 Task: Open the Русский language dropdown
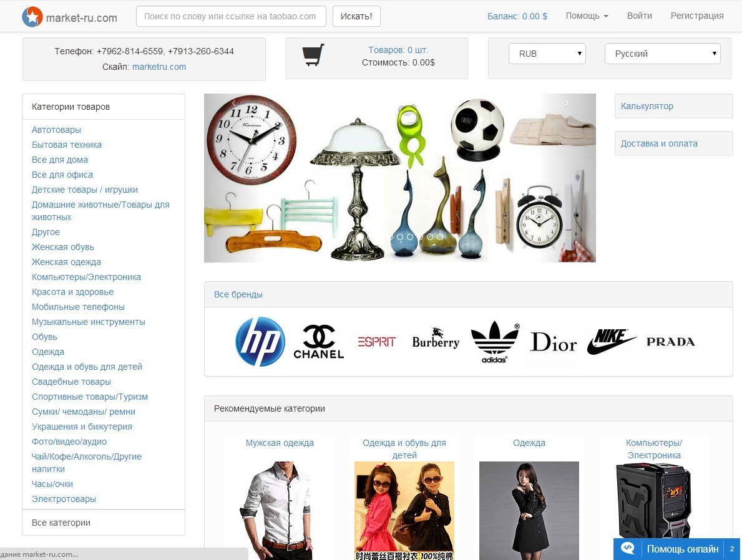pos(663,54)
